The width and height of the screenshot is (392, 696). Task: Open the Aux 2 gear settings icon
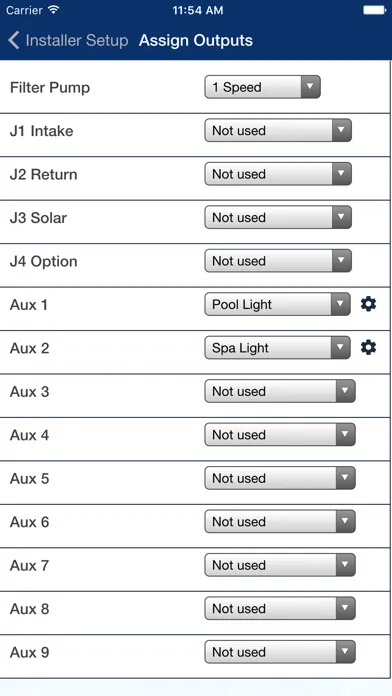pos(368,348)
